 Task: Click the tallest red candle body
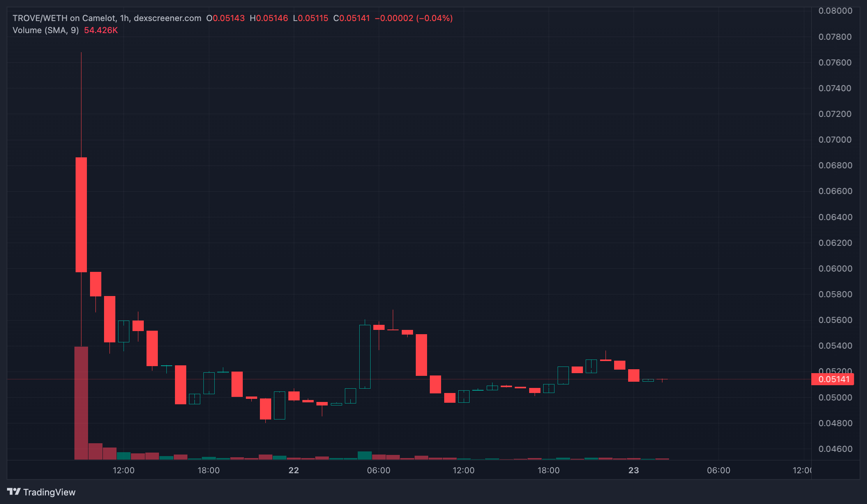click(x=81, y=214)
